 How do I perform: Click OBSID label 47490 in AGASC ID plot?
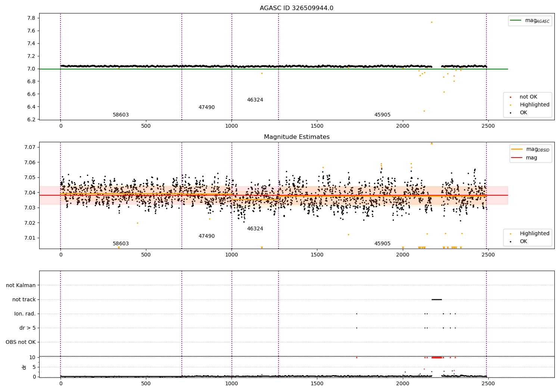click(206, 108)
